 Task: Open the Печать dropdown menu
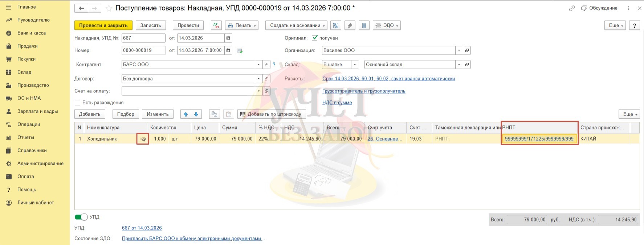(x=241, y=25)
